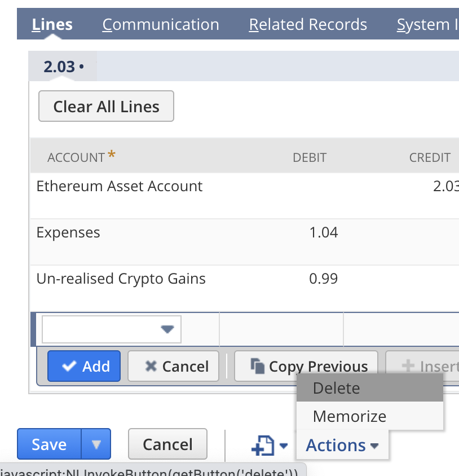Cancel the journal entry edits
The width and height of the screenshot is (459, 476).
click(167, 444)
